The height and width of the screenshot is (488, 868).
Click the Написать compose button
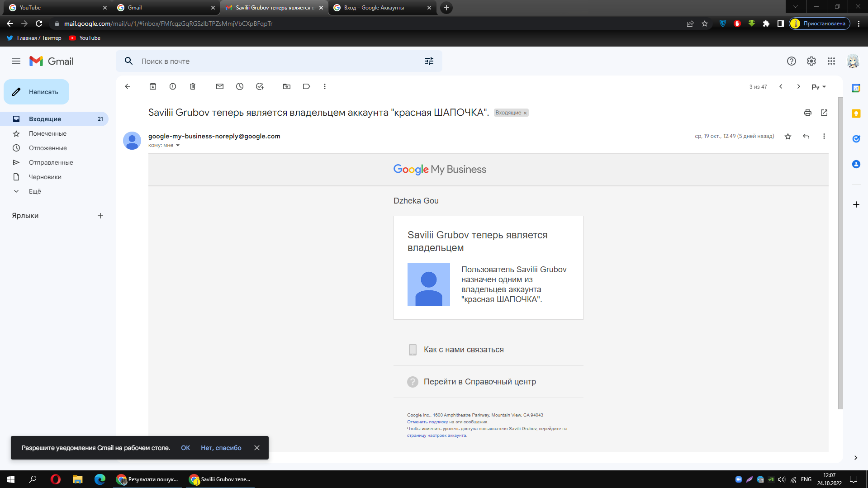[36, 92]
